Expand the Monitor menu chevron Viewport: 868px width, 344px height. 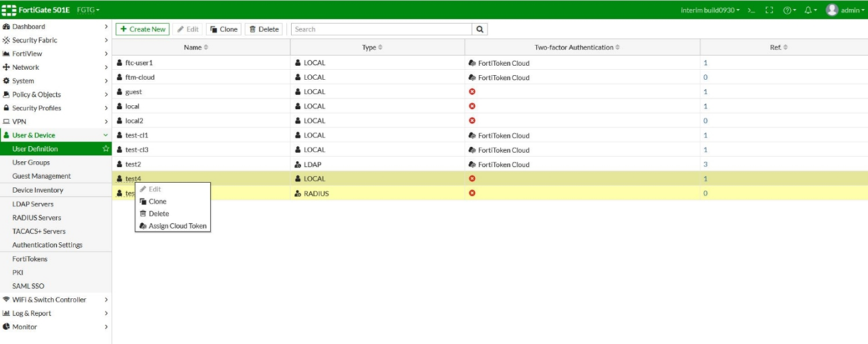(x=106, y=327)
